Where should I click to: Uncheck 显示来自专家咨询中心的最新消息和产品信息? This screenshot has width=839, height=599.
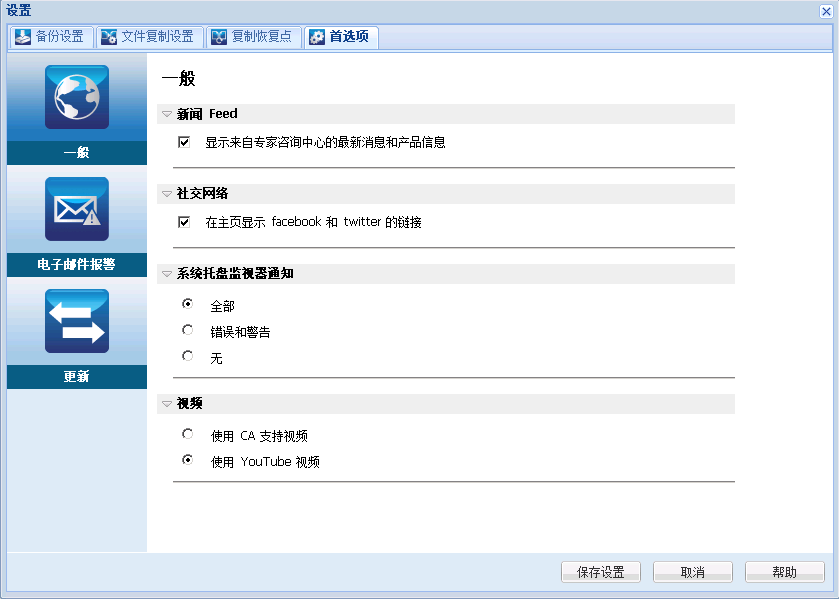[x=184, y=142]
